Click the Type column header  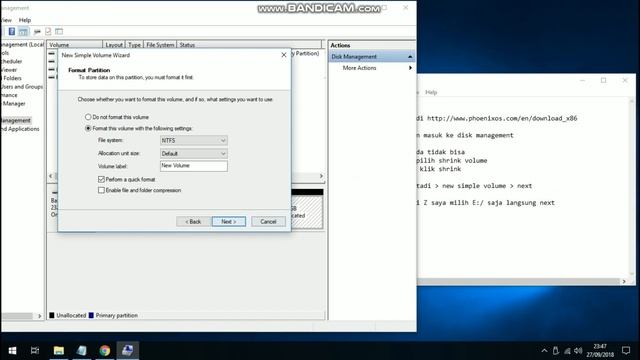pyautogui.click(x=134, y=45)
